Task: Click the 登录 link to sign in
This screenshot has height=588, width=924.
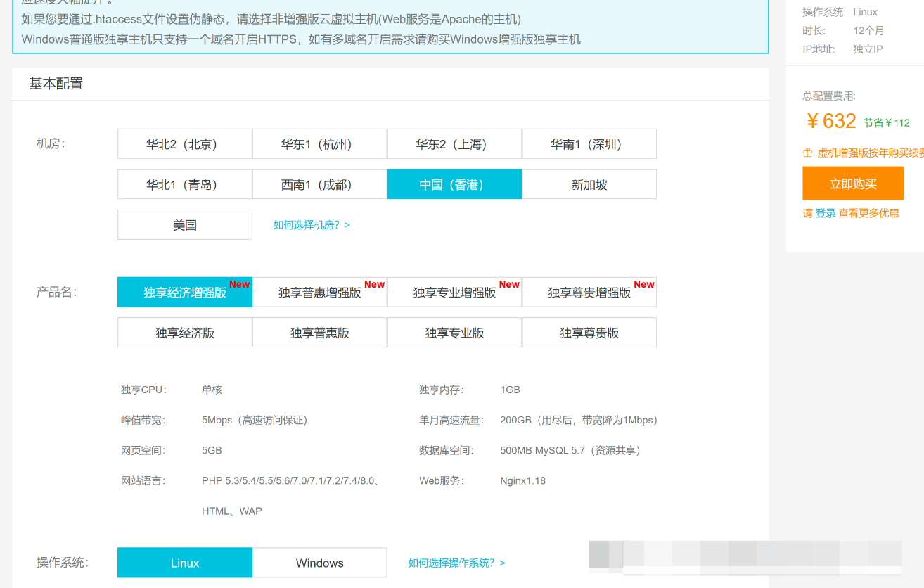Action: [x=825, y=213]
